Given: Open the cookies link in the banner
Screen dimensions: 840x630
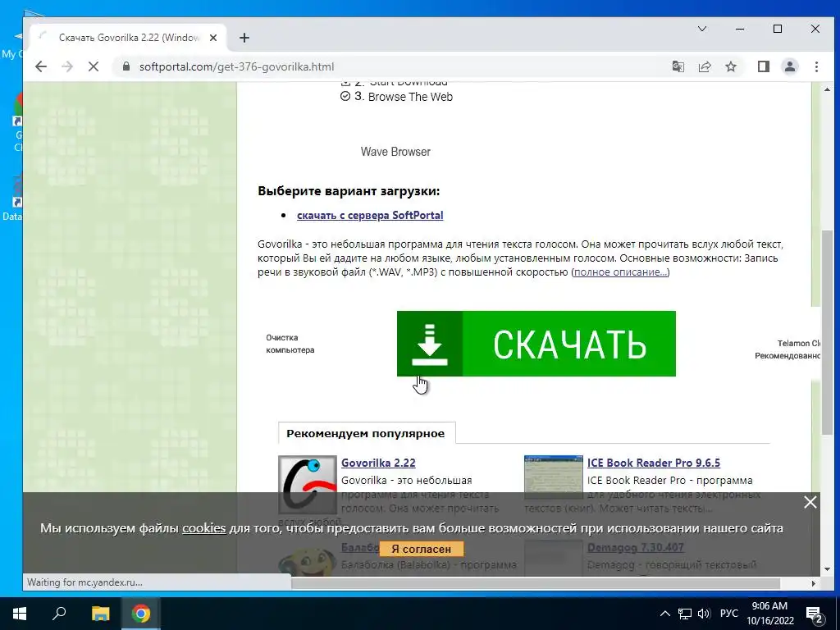Looking at the screenshot, I should point(204,528).
